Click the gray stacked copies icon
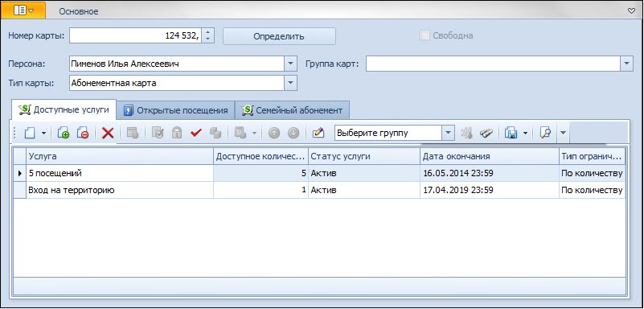The height and width of the screenshot is (309, 644). (x=215, y=133)
